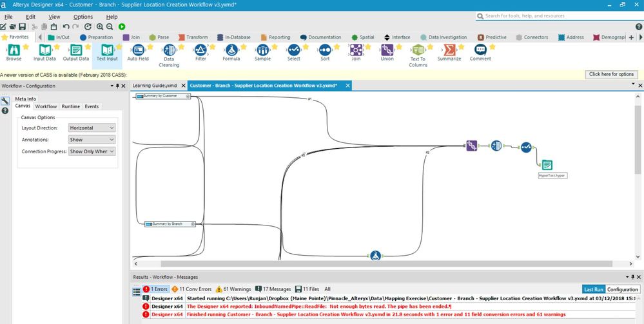Screen dimensions: 644x324
Task: Open the Configuration panel's dropdown arrow
Action: [x=112, y=86]
